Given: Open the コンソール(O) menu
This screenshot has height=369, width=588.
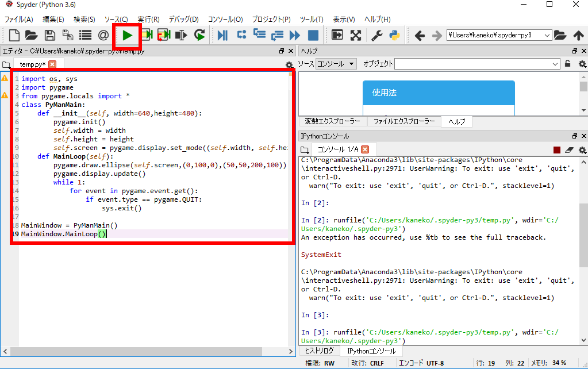Looking at the screenshot, I should click(225, 19).
